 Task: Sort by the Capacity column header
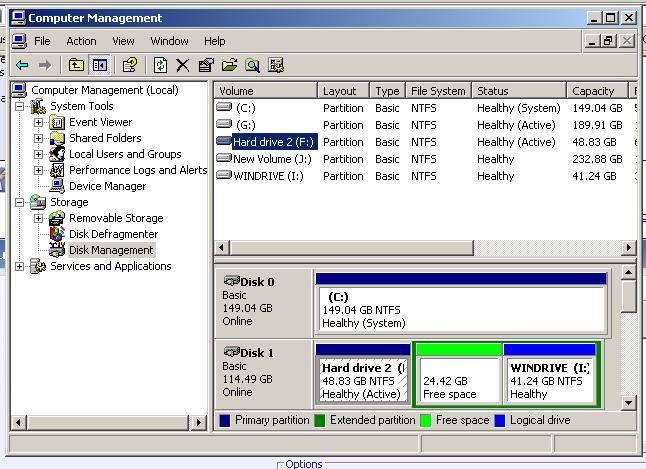pyautogui.click(x=597, y=91)
